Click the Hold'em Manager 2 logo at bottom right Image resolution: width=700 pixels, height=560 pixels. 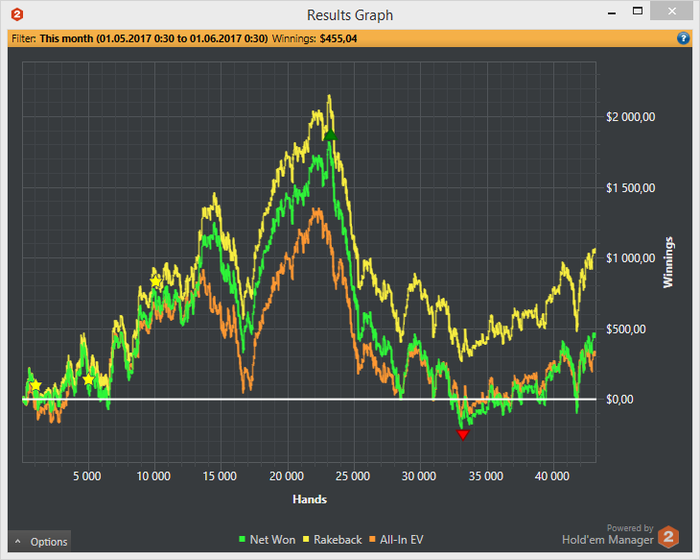667,535
